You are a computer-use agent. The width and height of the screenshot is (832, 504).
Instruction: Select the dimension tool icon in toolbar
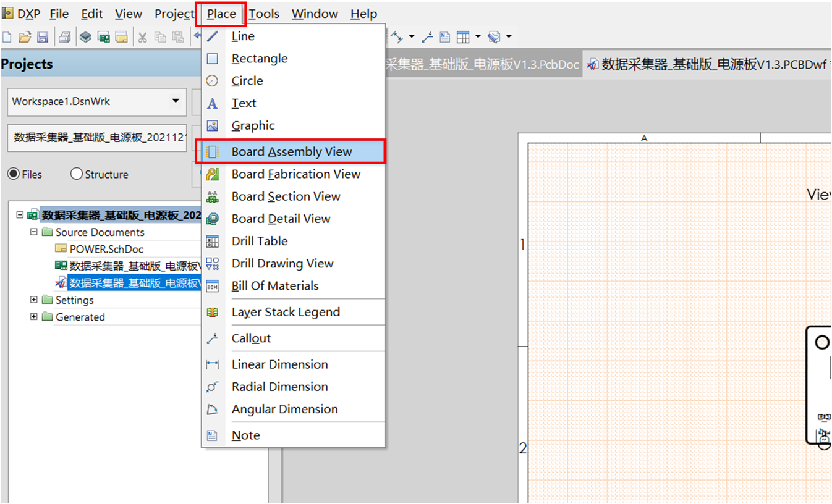click(x=397, y=38)
